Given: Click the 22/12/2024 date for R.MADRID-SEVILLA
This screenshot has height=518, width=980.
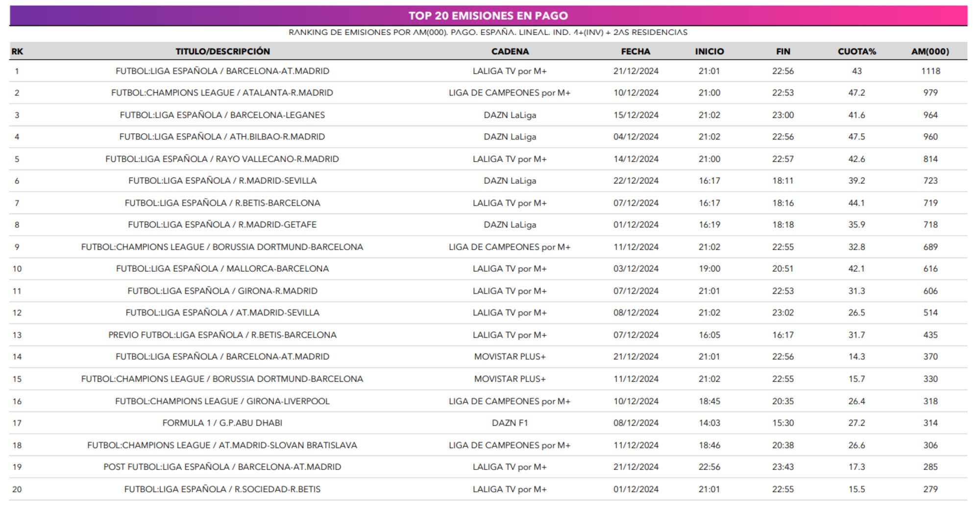Looking at the screenshot, I should pos(636,181).
